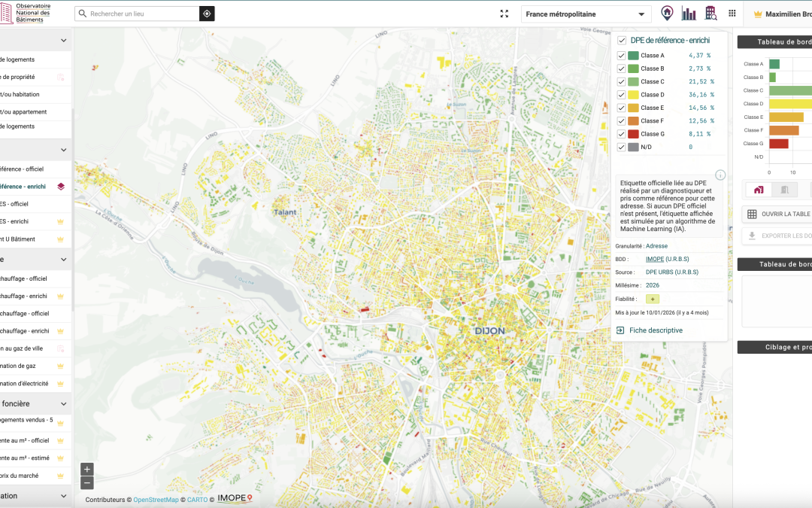Open the apps grid icon
Viewport: 812px width, 508px height.
[732, 14]
